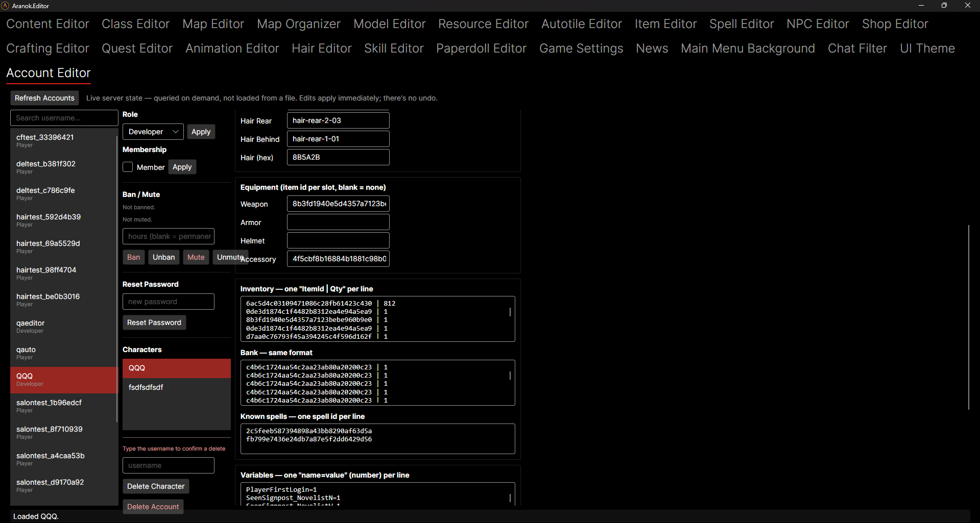
Task: Select the qaeditor developer account
Action: coord(64,327)
